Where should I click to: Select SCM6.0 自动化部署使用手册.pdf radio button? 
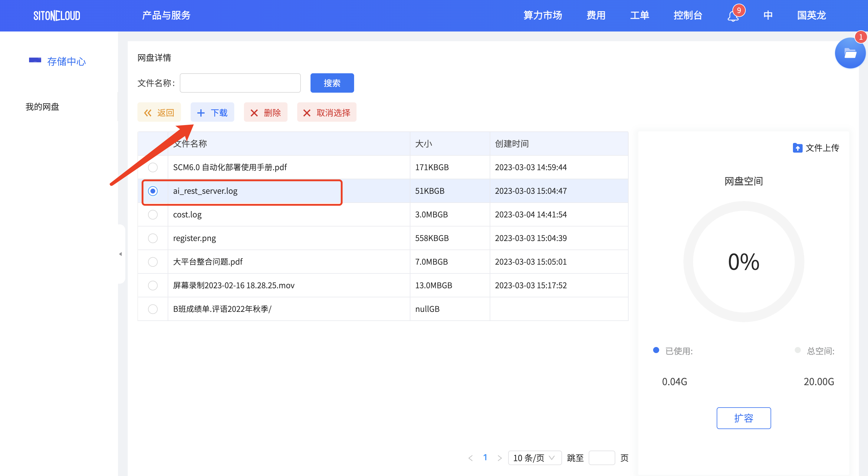pos(153,167)
